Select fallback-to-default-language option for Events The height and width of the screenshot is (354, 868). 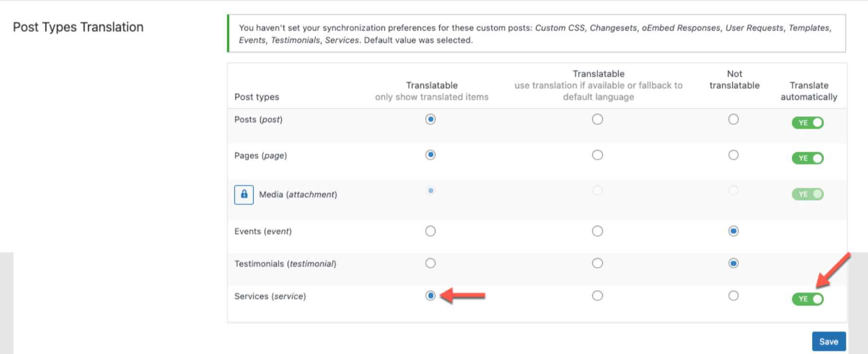(x=597, y=231)
